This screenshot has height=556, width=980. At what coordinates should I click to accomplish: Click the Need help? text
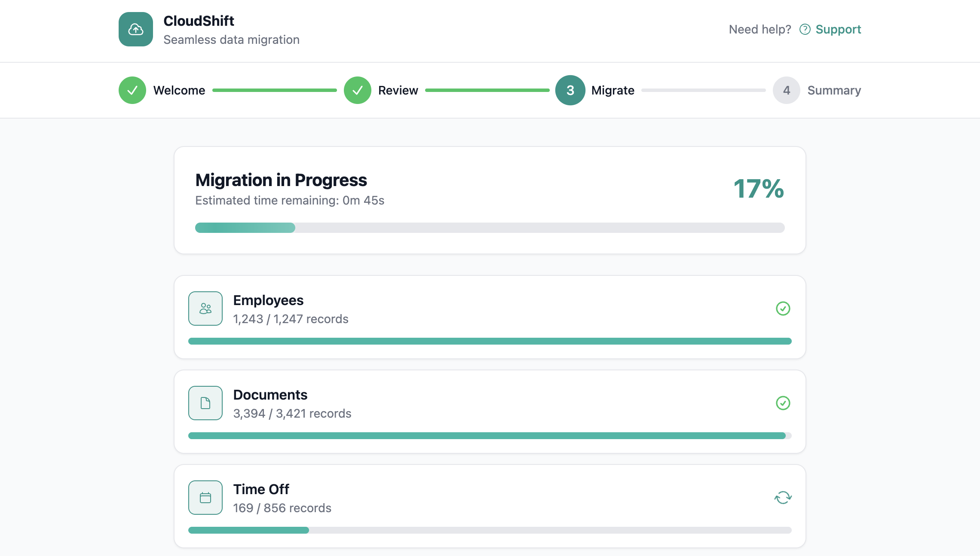(x=759, y=29)
